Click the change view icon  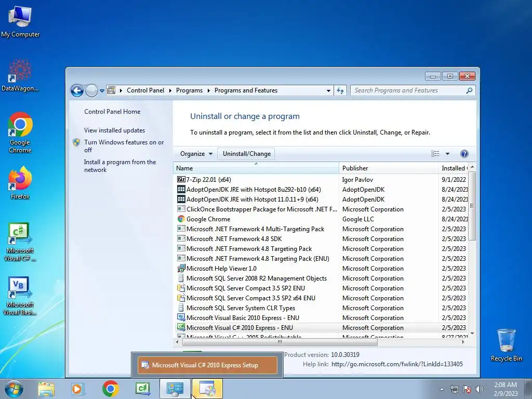(435, 154)
